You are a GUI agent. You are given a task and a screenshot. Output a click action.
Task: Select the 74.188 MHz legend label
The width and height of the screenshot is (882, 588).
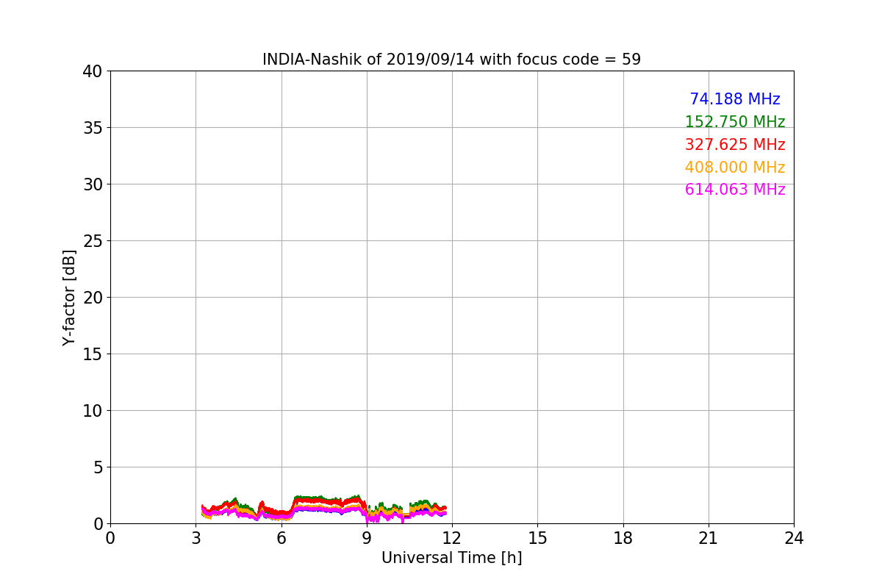(x=735, y=99)
